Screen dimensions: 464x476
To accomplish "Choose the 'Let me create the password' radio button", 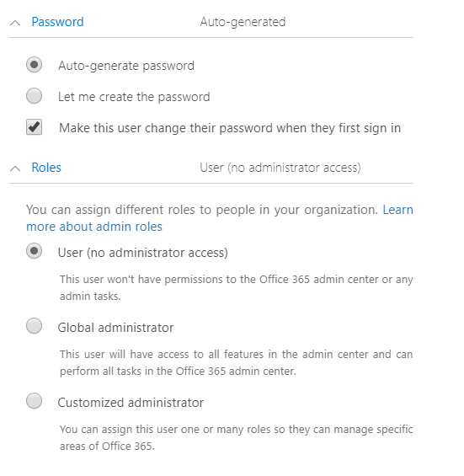I will 34,96.
